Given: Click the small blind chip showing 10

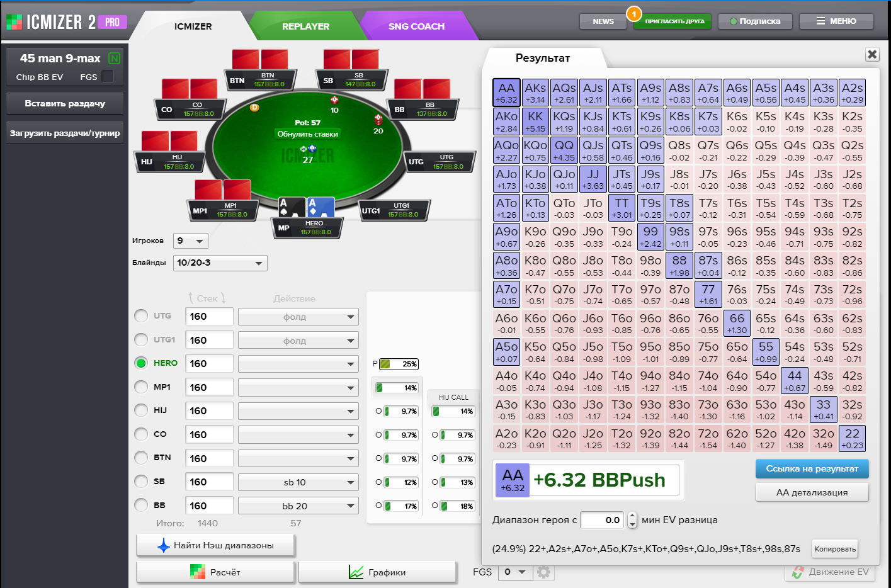Looking at the screenshot, I should tap(334, 100).
